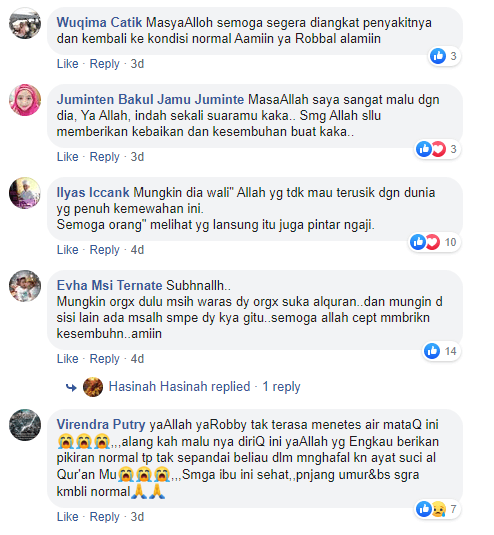Open Wuqima Catik's profile avatar
Screen dimensions: 494x535
point(25,23)
